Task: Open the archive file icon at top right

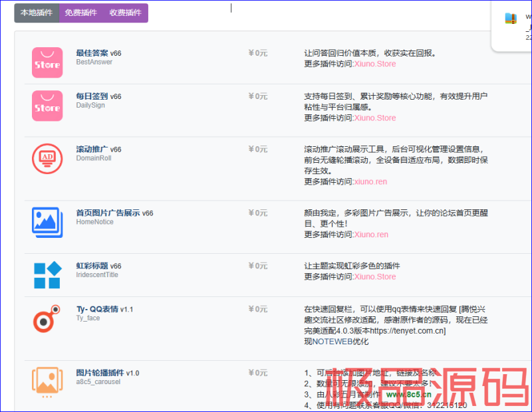Action: (x=511, y=18)
